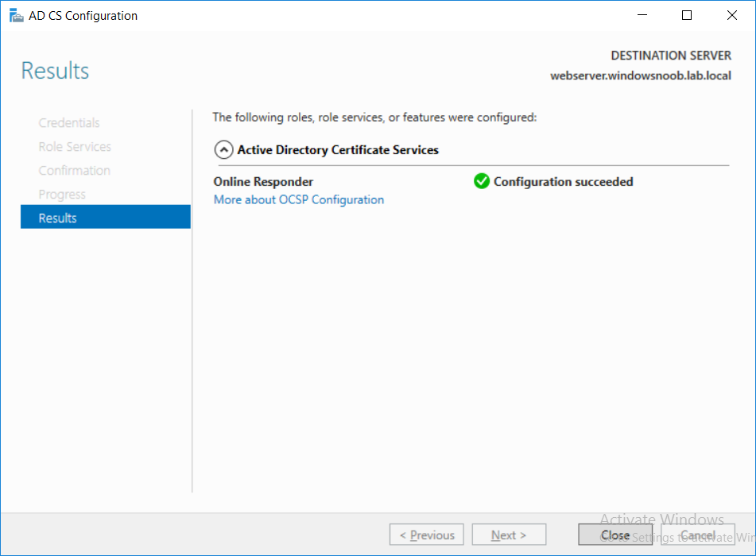This screenshot has height=556, width=756.
Task: Click the Previous button
Action: point(427,535)
